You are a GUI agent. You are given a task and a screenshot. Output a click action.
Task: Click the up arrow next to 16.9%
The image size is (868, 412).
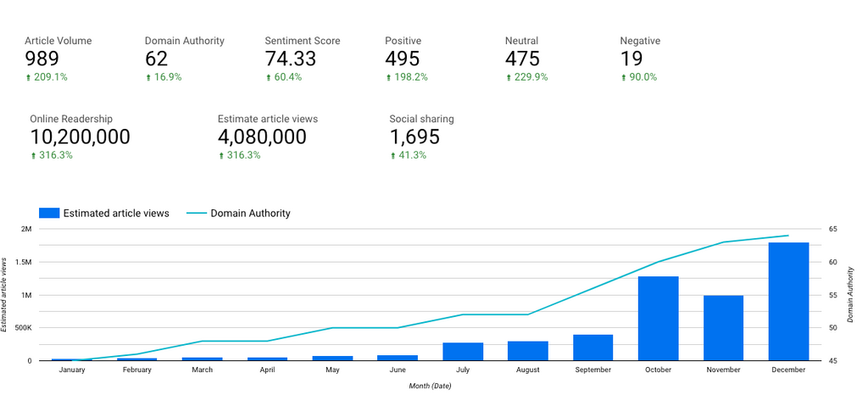pyautogui.click(x=148, y=77)
